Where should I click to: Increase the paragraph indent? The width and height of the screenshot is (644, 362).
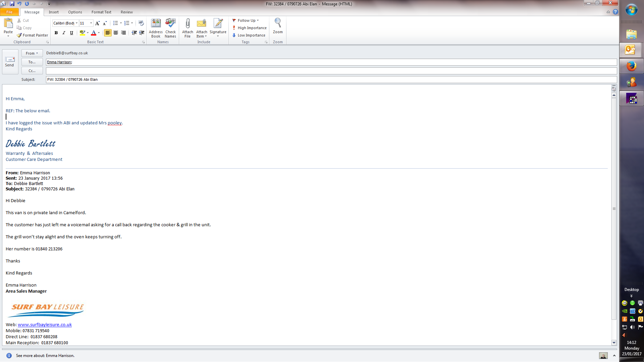(x=142, y=33)
